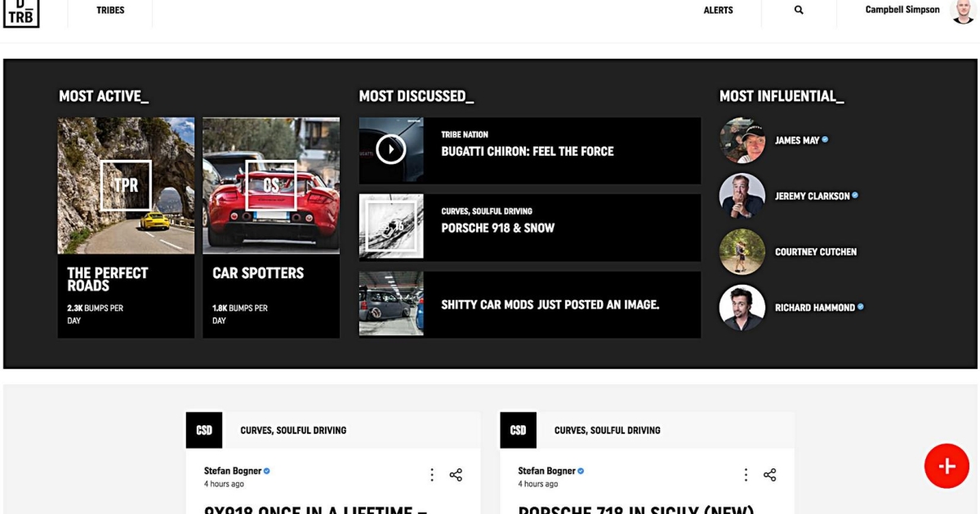Open Stefan Bogner on Porsche 718 post
The width and height of the screenshot is (980, 514).
(x=546, y=471)
